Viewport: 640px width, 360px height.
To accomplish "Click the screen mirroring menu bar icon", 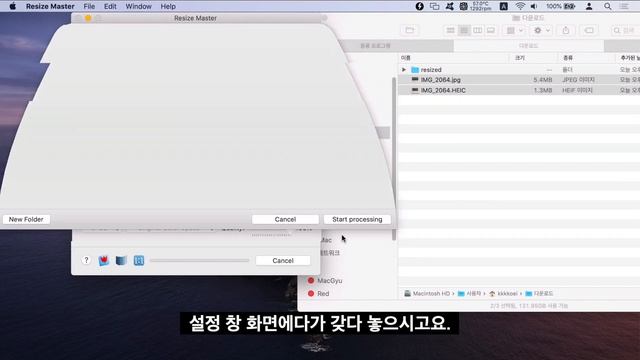I will tap(435, 6).
